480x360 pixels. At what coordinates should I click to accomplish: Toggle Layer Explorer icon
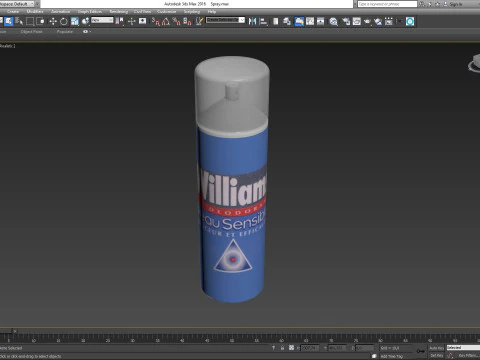click(x=287, y=22)
